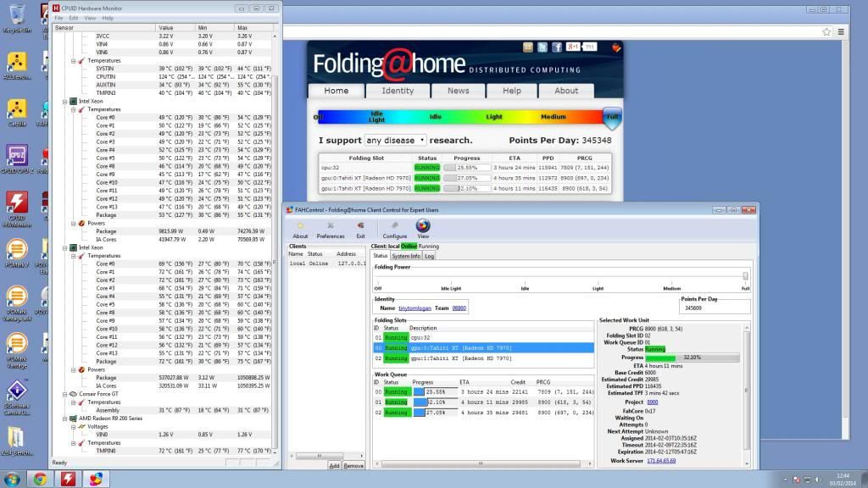Click the Full power slider handle on the web page
Viewport: 868px width, 488px height.
point(612,118)
